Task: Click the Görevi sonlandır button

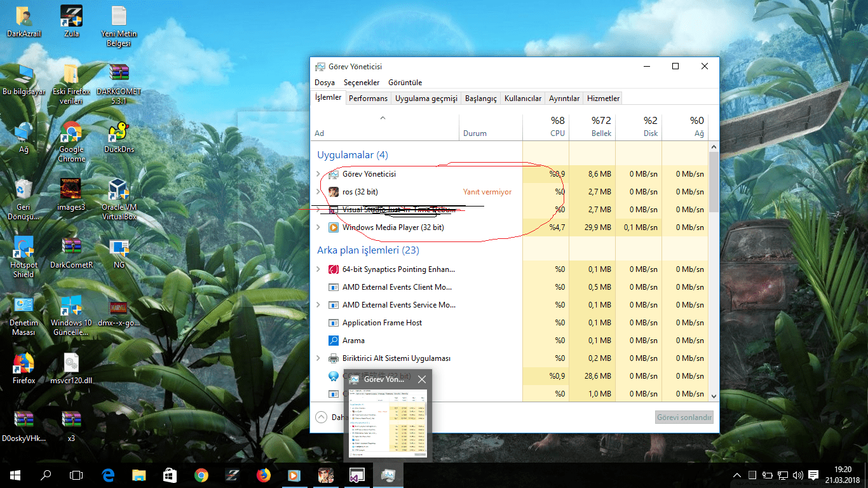Action: coord(685,417)
